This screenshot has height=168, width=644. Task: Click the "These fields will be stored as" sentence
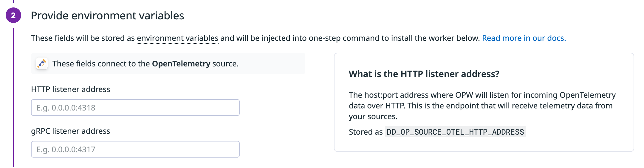coord(83,38)
